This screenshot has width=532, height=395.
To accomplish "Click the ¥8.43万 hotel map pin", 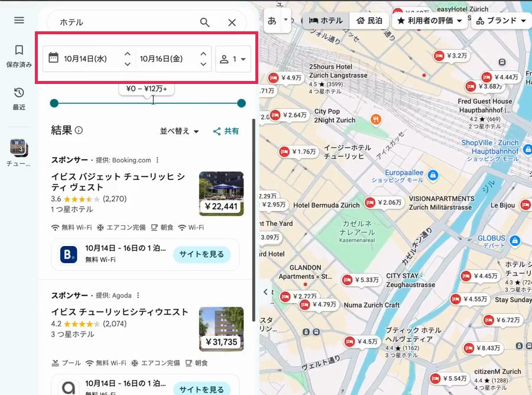I will click(x=483, y=348).
